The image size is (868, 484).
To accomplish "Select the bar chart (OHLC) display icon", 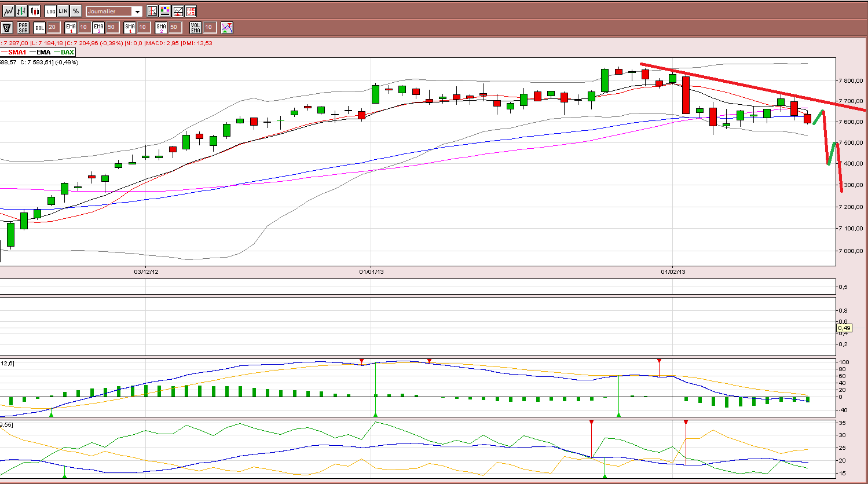I will tap(21, 11).
